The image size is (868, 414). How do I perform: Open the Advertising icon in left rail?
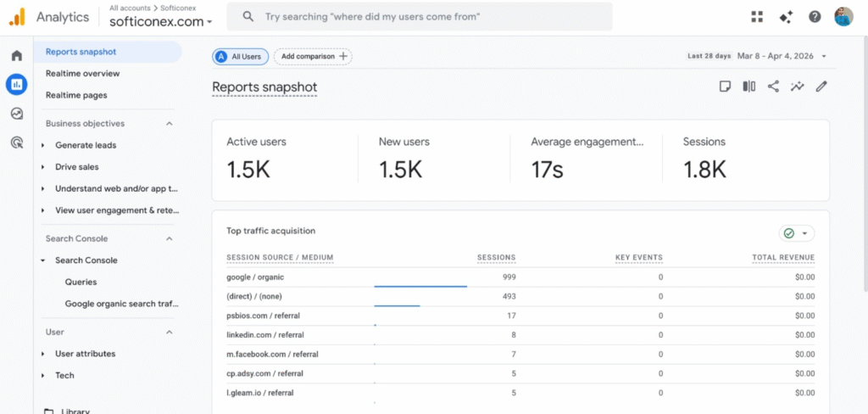pyautogui.click(x=16, y=143)
